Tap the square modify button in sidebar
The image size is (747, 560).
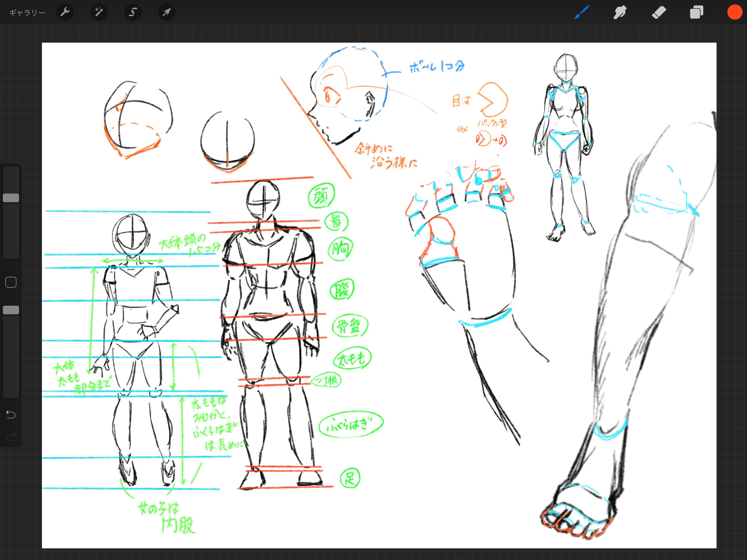(11, 282)
